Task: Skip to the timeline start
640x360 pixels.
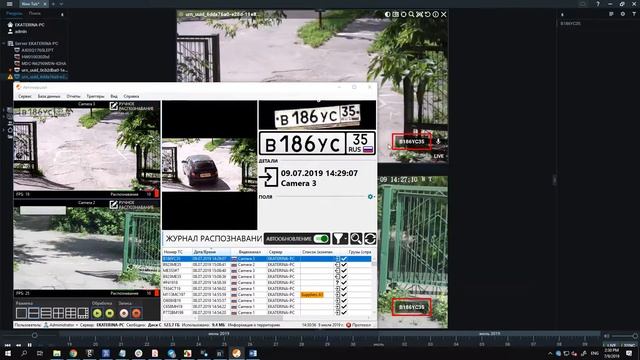Action: pyautogui.click(x=8, y=345)
